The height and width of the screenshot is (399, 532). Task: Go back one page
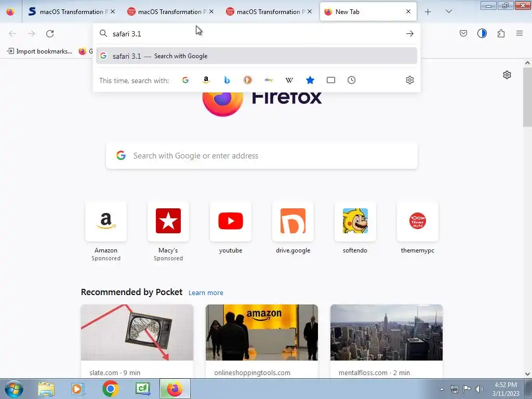coord(12,34)
